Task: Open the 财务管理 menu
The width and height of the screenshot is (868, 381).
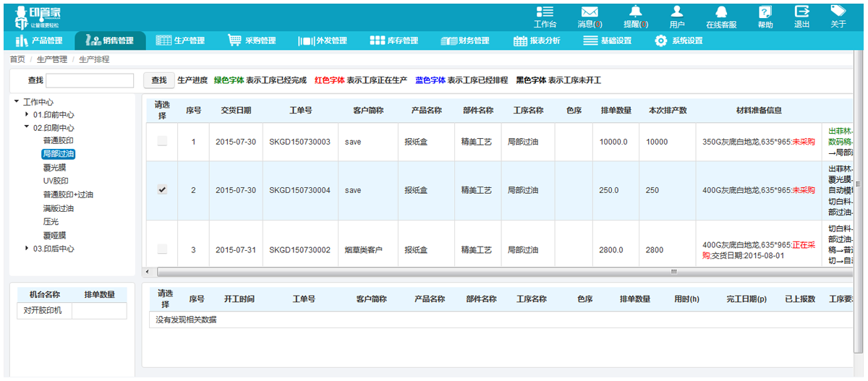Action: pyautogui.click(x=465, y=40)
